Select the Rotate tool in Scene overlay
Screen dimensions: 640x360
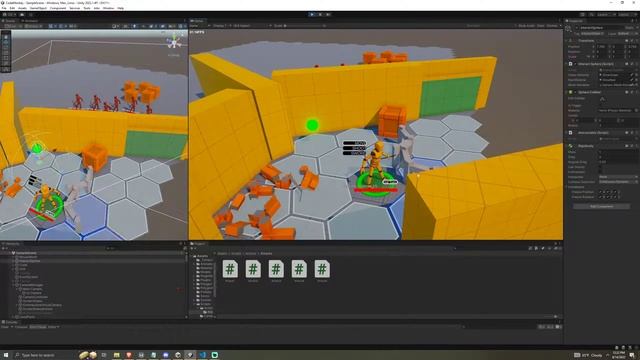(6, 47)
